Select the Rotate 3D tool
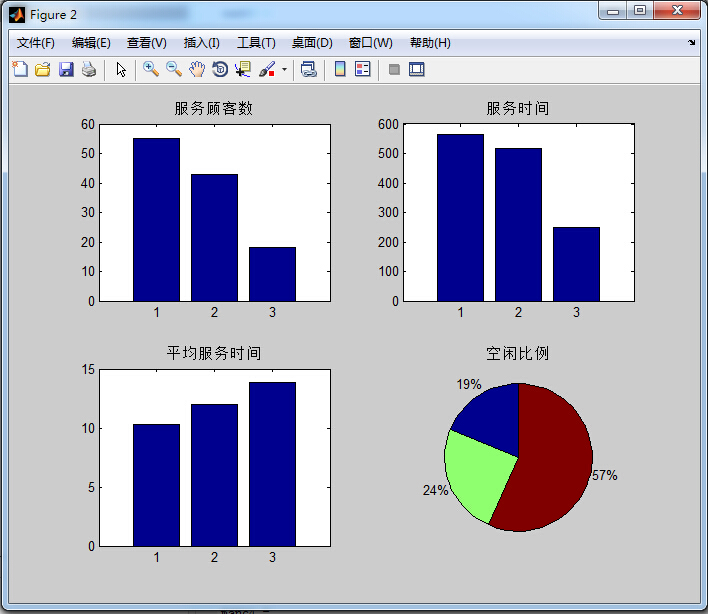The width and height of the screenshot is (708, 614). point(220,70)
